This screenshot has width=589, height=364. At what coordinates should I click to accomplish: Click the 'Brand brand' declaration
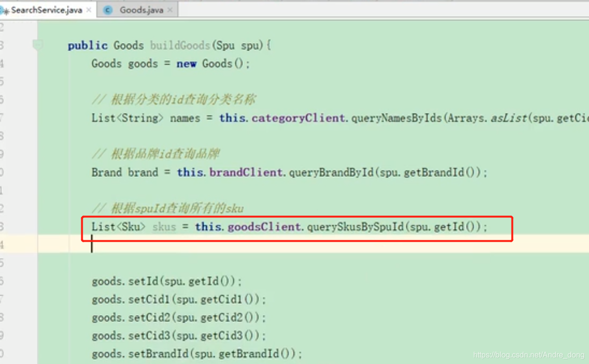(125, 172)
